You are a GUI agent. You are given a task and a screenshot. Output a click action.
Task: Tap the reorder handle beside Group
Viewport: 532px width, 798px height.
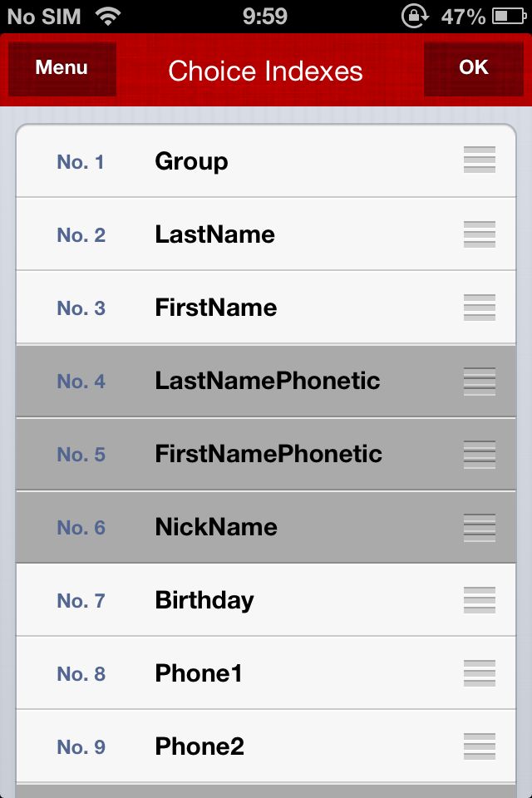[479, 160]
